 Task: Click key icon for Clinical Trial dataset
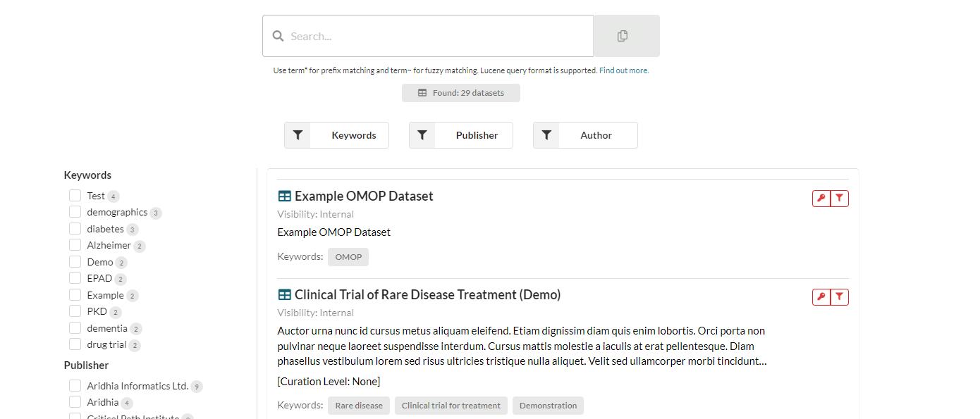[821, 297]
